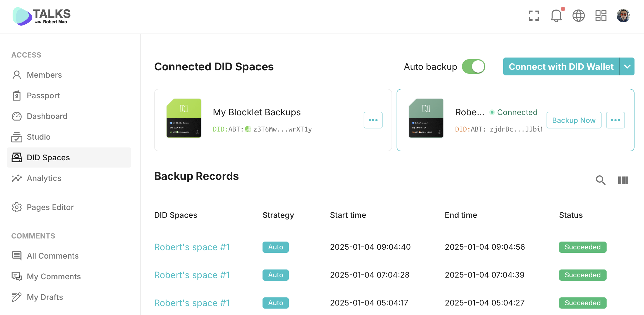Viewport: 644px width, 315px height.
Task: Open Robert's space #1 link at 09:04:40
Action: [192, 247]
